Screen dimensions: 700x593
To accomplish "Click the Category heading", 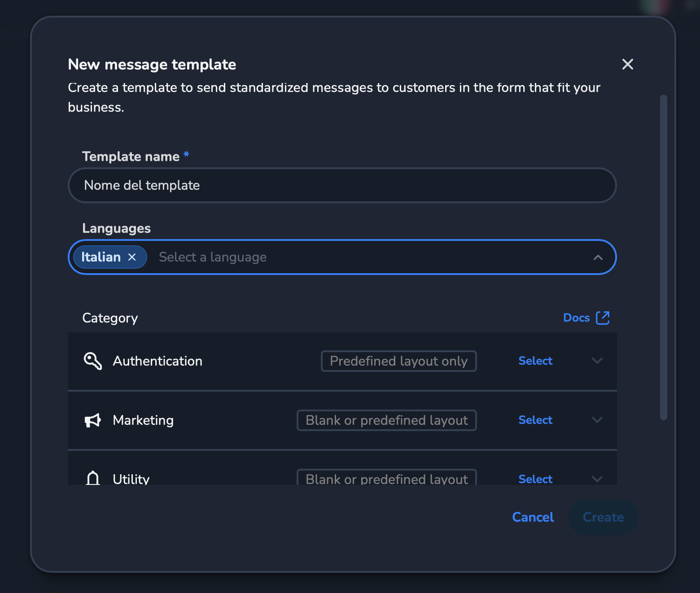I will 110,318.
